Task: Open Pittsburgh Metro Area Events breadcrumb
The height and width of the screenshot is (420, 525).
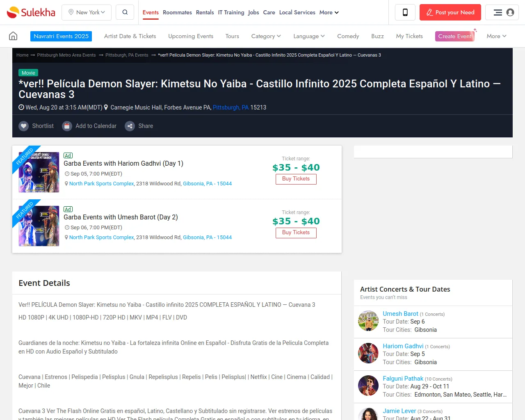Action: pos(66,55)
